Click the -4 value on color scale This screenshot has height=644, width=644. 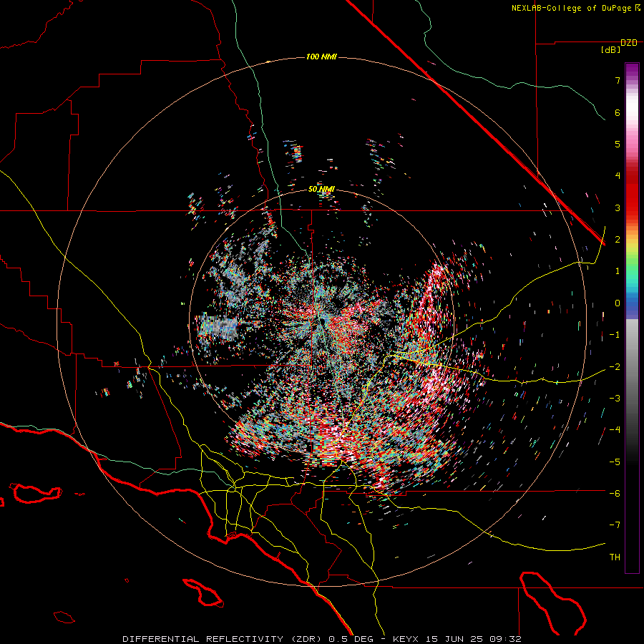[615, 430]
